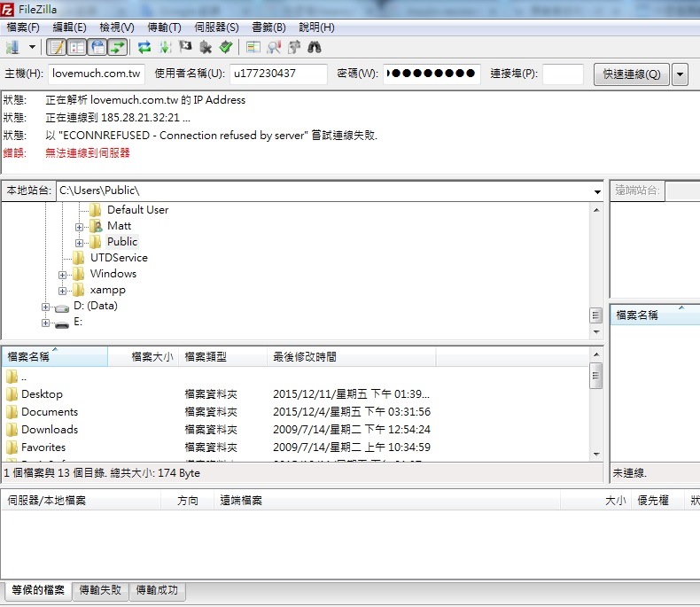Open the 檔案(F) menu
The height and width of the screenshot is (607, 700).
click(x=23, y=27)
